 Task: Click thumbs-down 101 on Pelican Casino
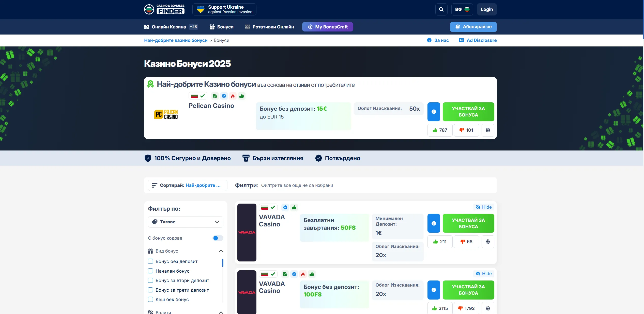(466, 130)
